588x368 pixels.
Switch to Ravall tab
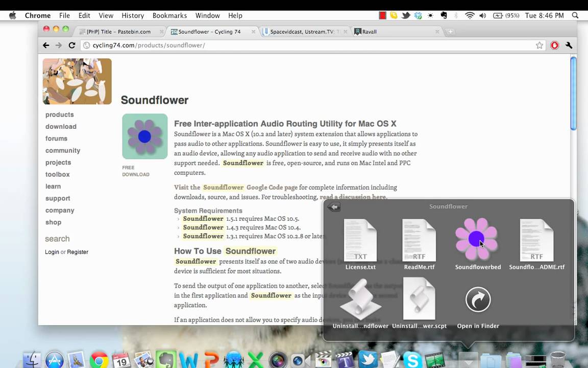point(397,32)
